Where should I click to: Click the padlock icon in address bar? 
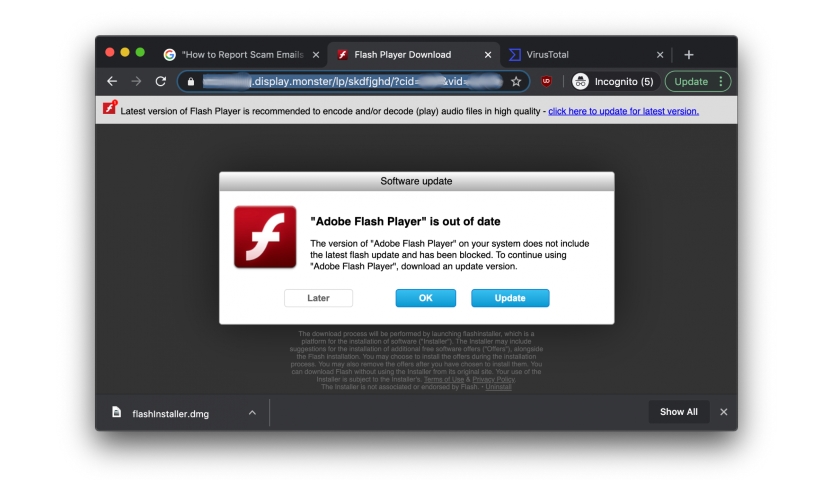coord(191,82)
